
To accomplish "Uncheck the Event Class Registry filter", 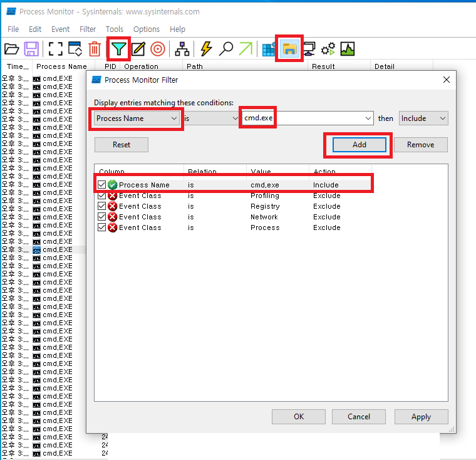I will [x=101, y=206].
